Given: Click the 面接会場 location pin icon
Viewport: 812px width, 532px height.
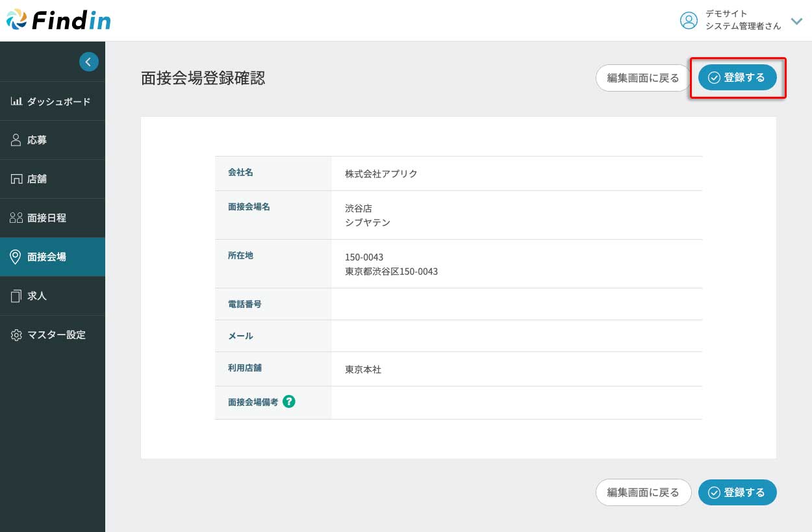Looking at the screenshot, I should pos(16,257).
